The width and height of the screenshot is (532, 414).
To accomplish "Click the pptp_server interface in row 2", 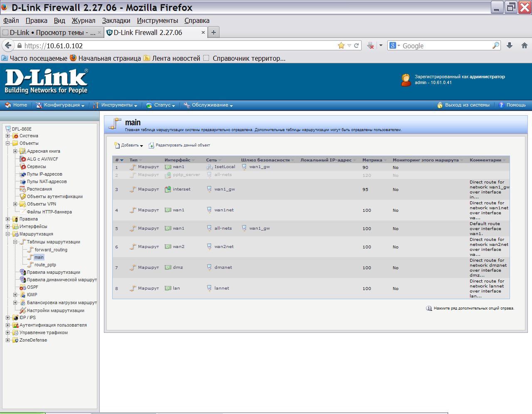I will pyautogui.click(x=182, y=175).
